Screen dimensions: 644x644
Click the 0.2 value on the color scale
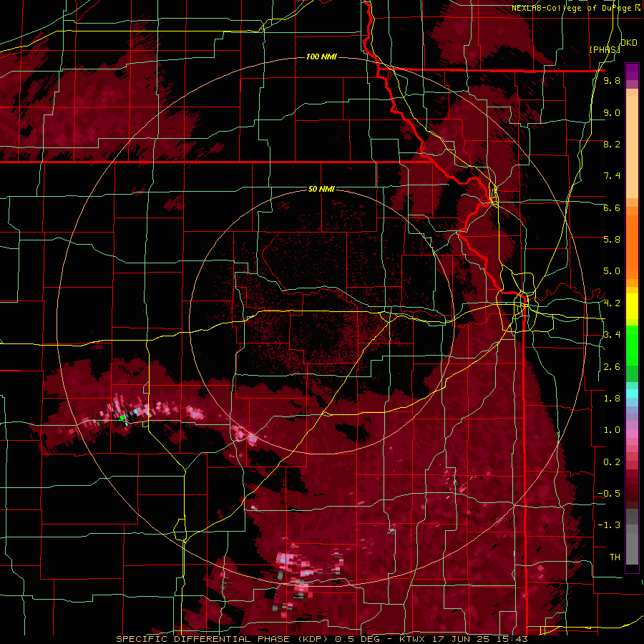pyautogui.click(x=612, y=462)
